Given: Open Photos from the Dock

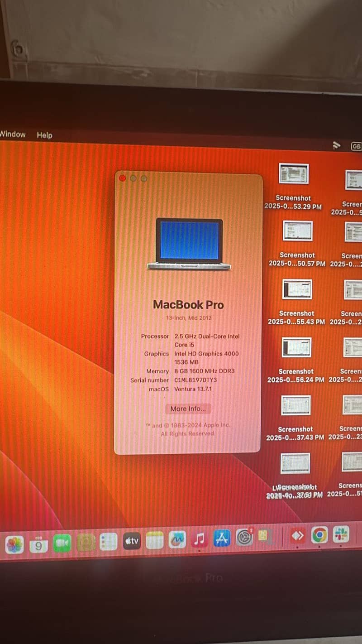Looking at the screenshot, I should [x=14, y=544].
